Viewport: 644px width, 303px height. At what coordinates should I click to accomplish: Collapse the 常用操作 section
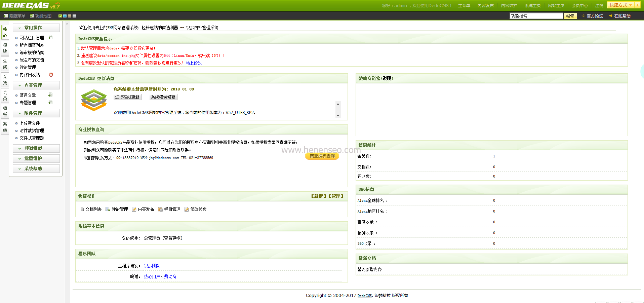[x=36, y=28]
